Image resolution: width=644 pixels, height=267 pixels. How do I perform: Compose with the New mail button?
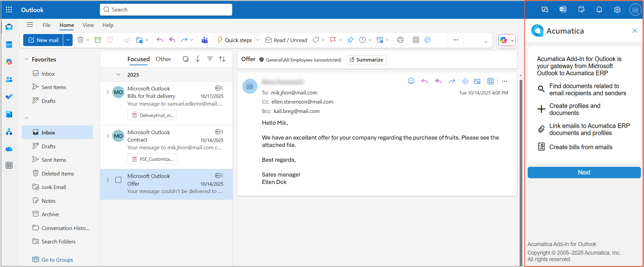pos(43,40)
